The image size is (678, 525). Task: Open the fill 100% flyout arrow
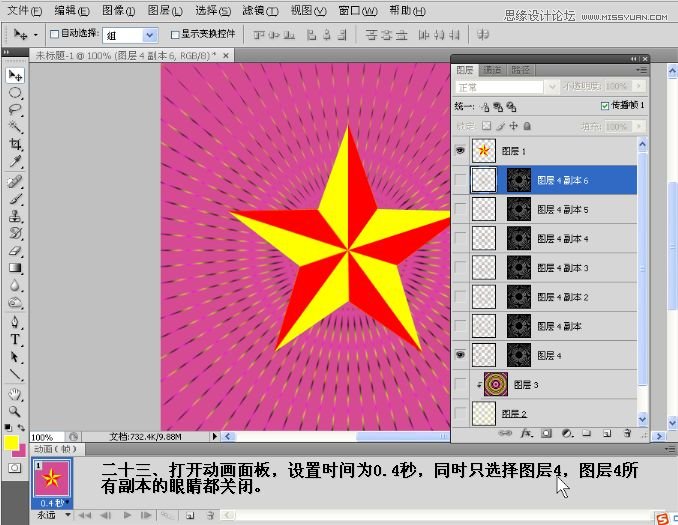[x=640, y=126]
